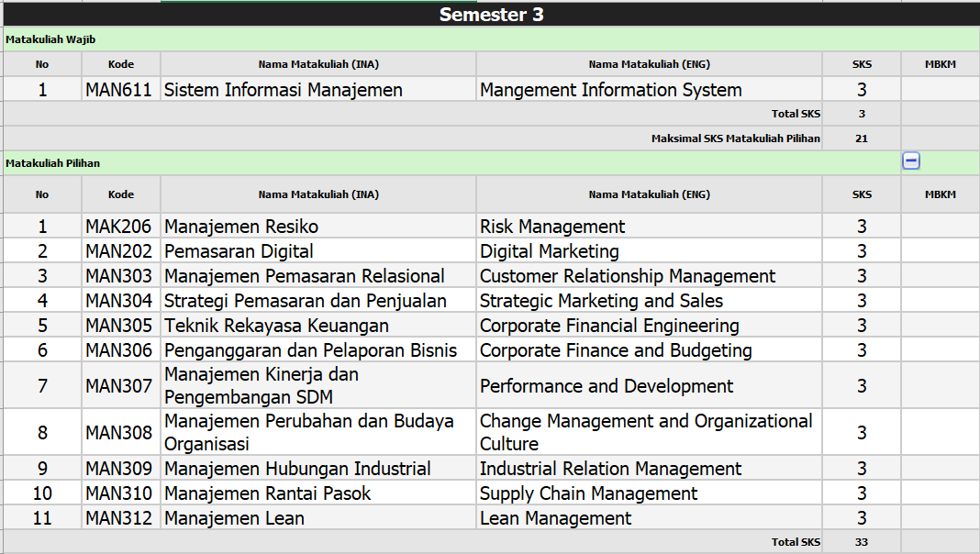Select the Manajemen Hubungan Industrial cell
This screenshot has width=980, height=554.
(297, 469)
